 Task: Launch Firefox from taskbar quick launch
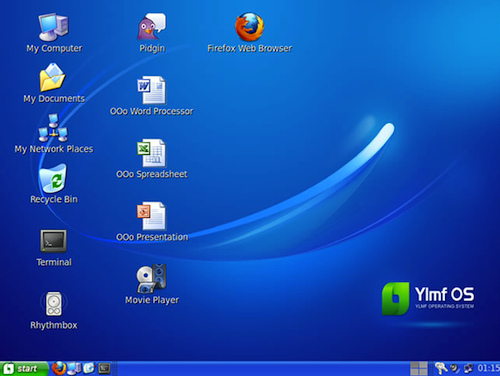pos(59,368)
